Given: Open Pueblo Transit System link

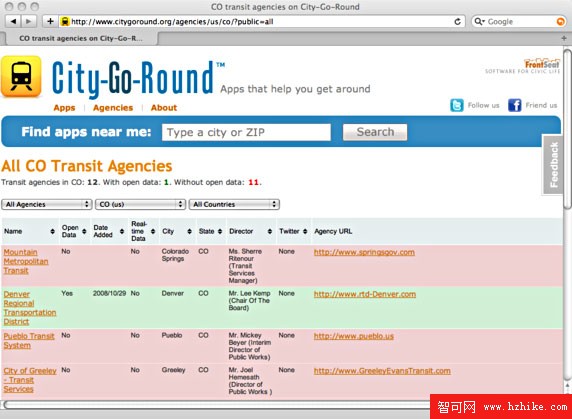Looking at the screenshot, I should point(29,341).
